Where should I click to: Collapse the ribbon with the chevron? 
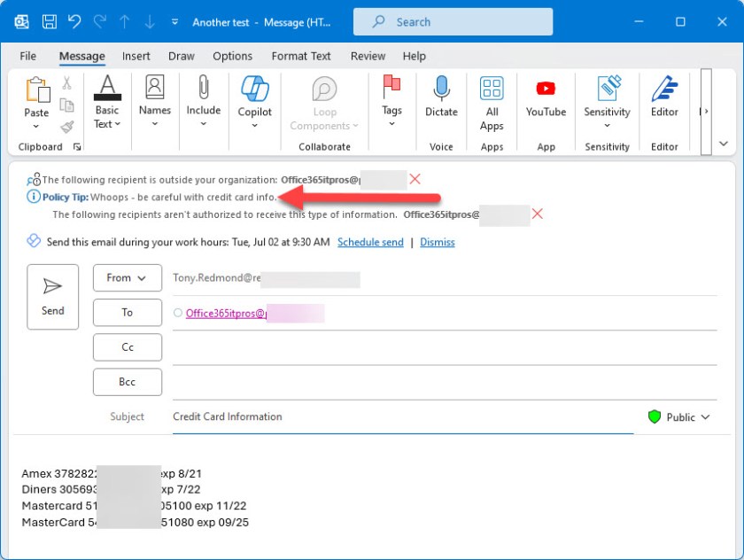pyautogui.click(x=724, y=144)
